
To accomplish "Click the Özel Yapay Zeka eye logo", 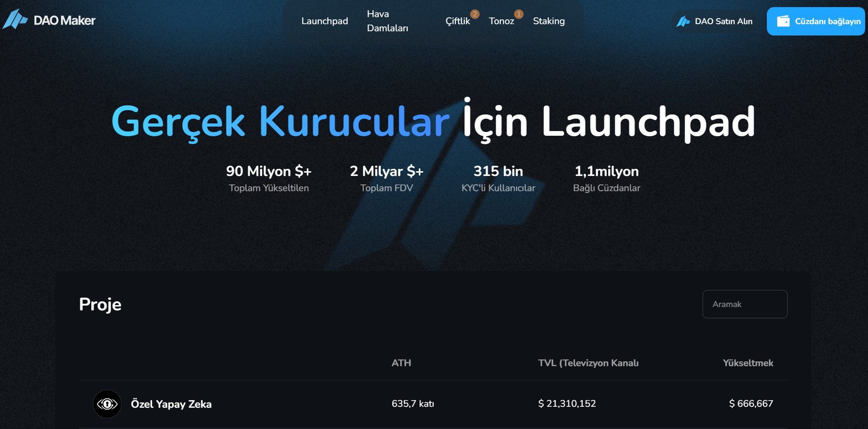I will (107, 404).
